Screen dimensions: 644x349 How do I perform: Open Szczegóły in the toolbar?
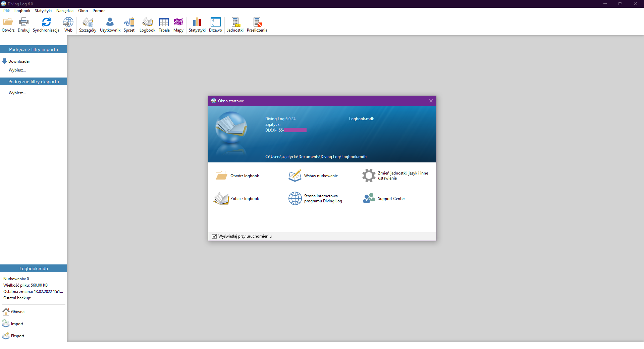[x=88, y=25]
